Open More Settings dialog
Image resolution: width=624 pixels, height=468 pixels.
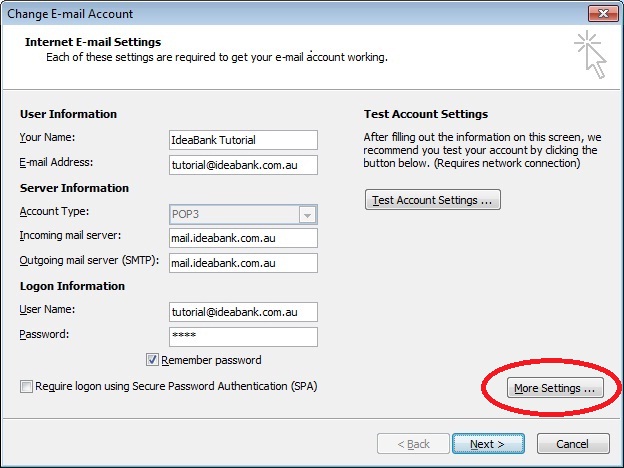tap(555, 388)
